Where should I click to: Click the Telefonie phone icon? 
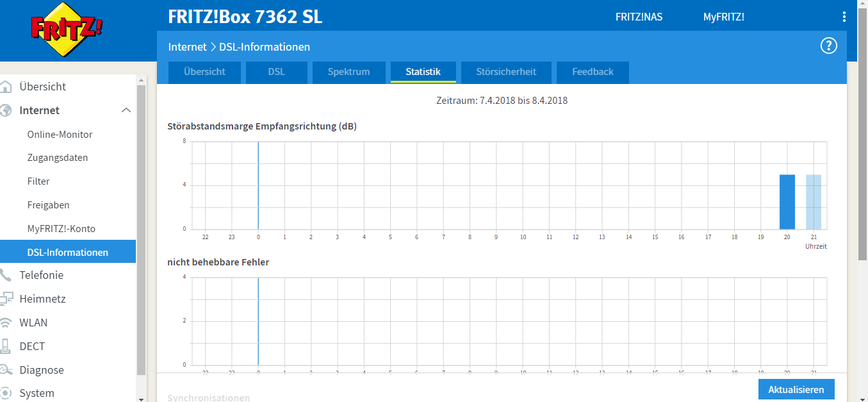[6, 275]
